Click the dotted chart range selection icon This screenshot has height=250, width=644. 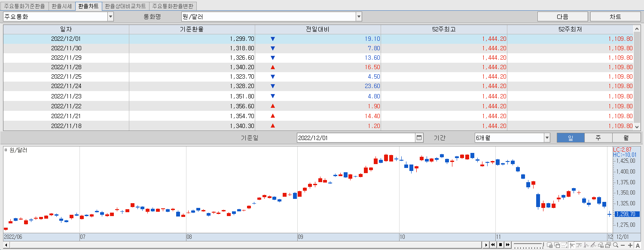click(564, 245)
